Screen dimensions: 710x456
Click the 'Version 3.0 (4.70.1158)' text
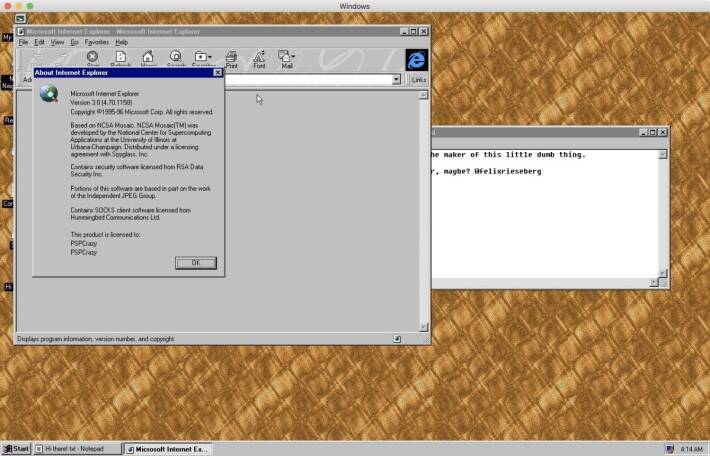[x=101, y=103]
